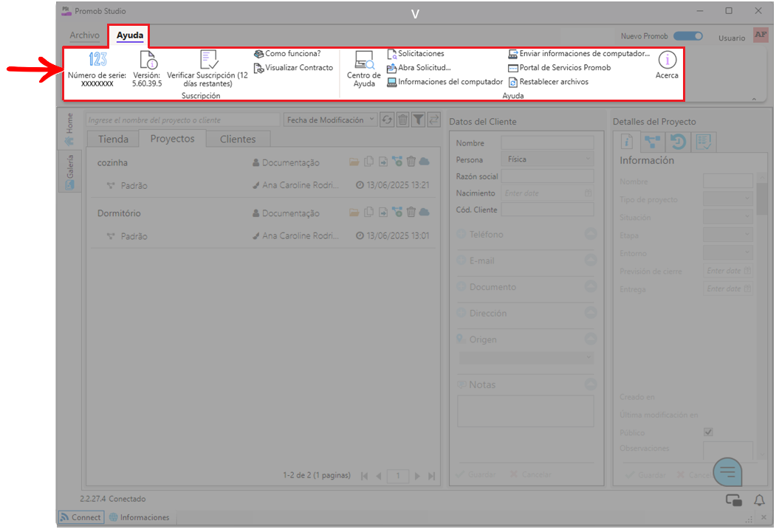This screenshot has width=779, height=532.
Task: Open the dropdown under Origen
Action: tap(526, 357)
